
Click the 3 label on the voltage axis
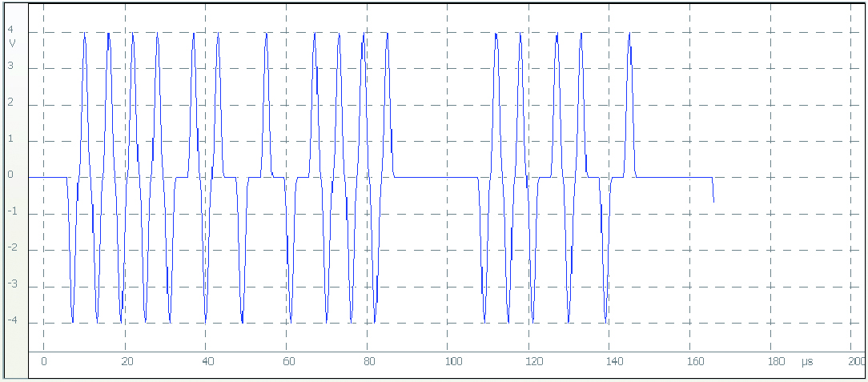pyautogui.click(x=10, y=67)
